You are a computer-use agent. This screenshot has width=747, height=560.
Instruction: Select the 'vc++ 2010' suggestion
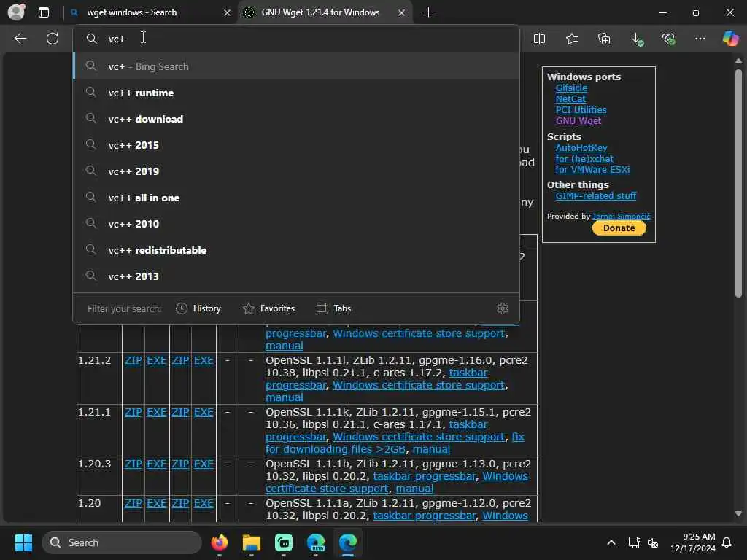pos(296,223)
